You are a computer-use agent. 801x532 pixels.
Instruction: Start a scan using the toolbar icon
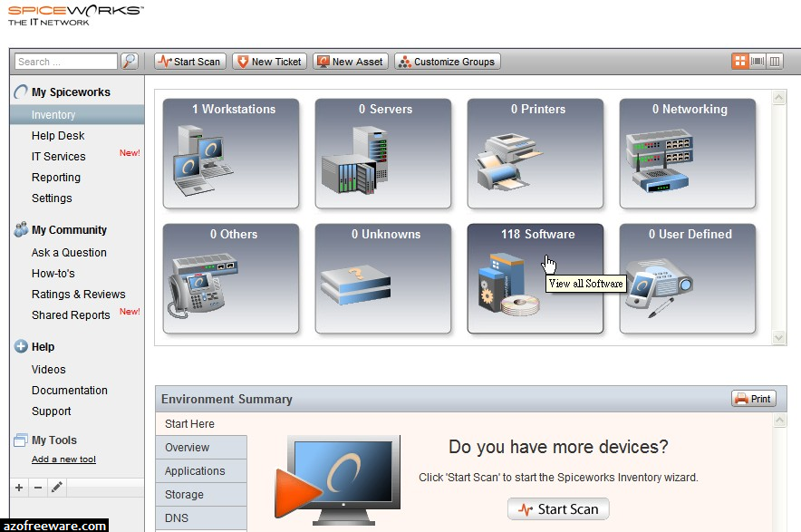coord(188,61)
